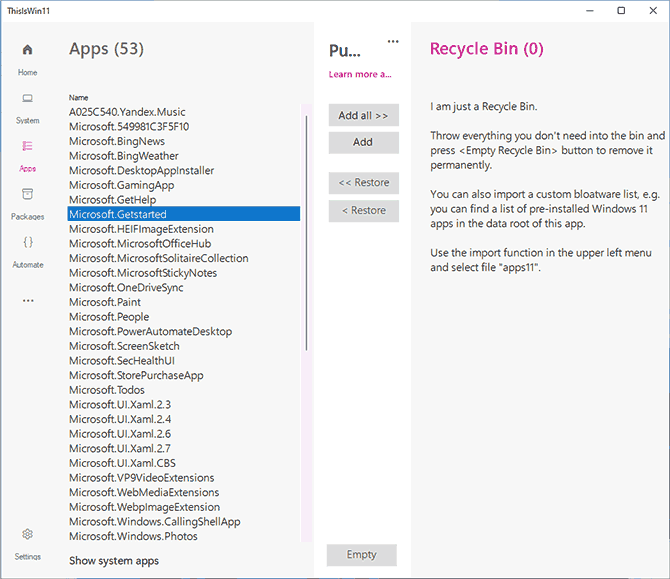Select Microsoft.VP9VideoExtensions entry

[184, 478]
